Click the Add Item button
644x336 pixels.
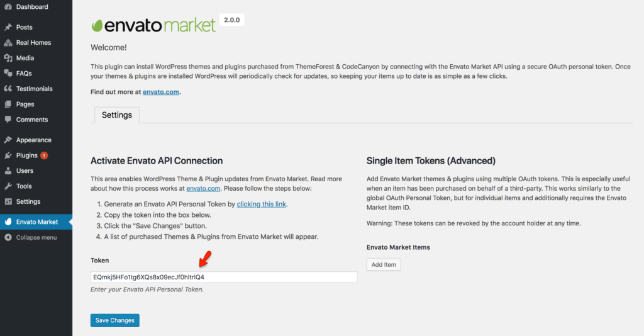click(x=384, y=264)
